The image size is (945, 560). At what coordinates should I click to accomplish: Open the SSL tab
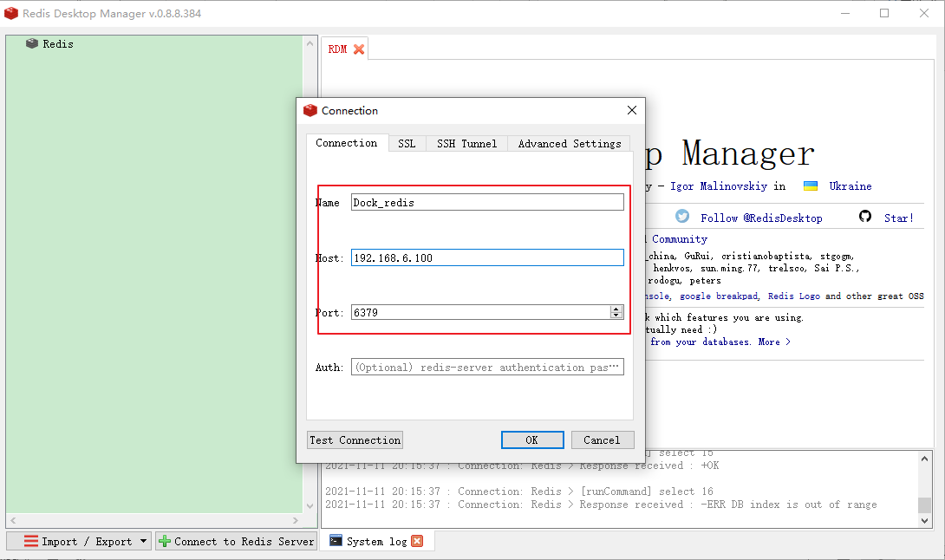(407, 143)
